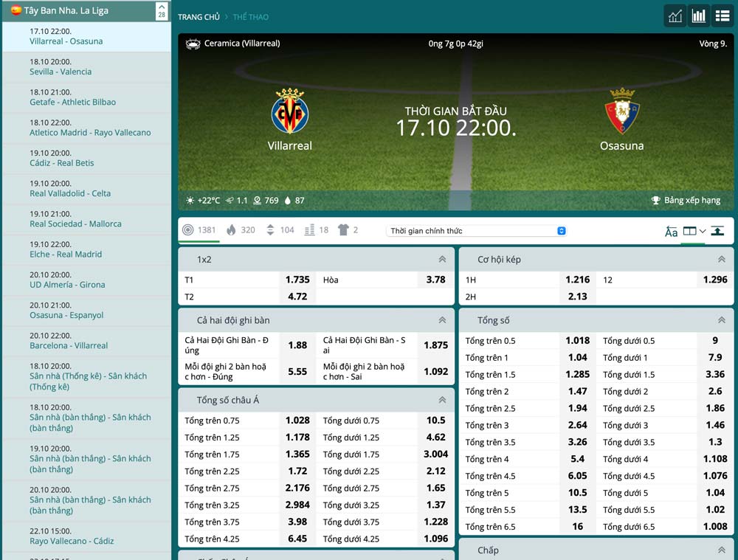Select the statistics tab 18
Viewport: 738px width, 560px height.
(x=317, y=230)
